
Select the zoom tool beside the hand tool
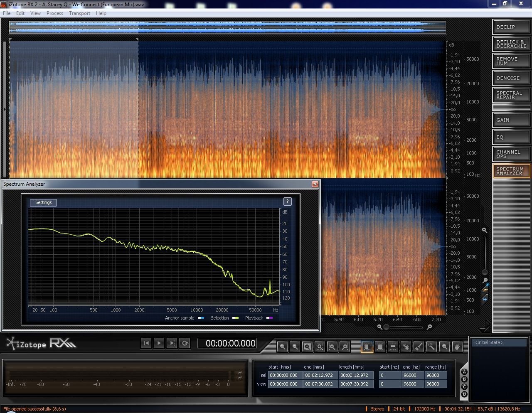pos(444,347)
